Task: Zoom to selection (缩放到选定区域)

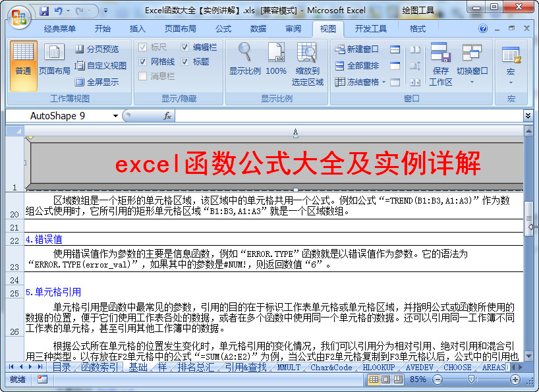Action: coord(307,65)
